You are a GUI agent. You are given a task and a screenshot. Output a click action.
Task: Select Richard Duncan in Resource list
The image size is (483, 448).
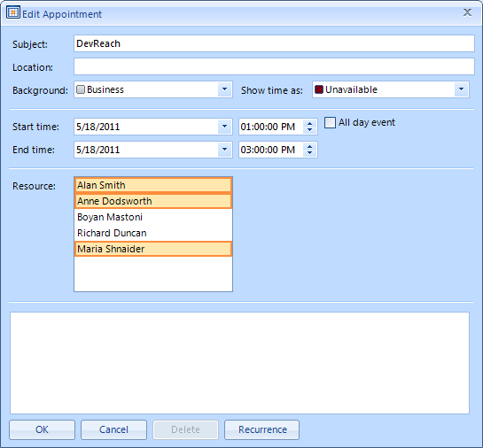[153, 233]
